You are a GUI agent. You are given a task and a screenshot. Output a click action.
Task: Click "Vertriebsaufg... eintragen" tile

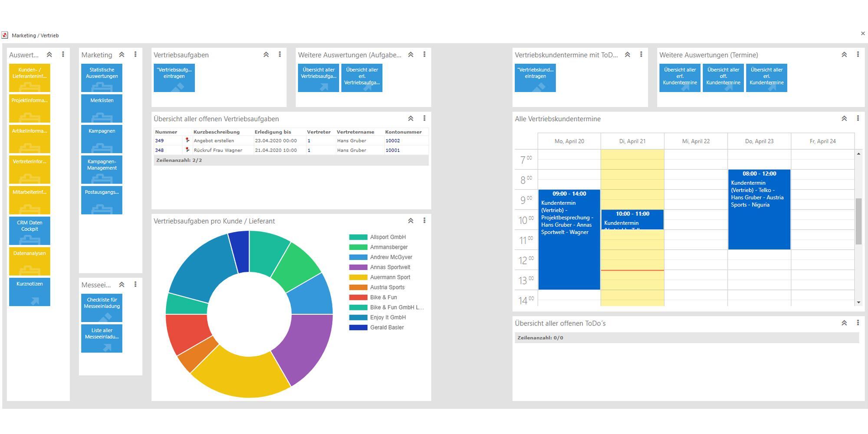point(174,78)
